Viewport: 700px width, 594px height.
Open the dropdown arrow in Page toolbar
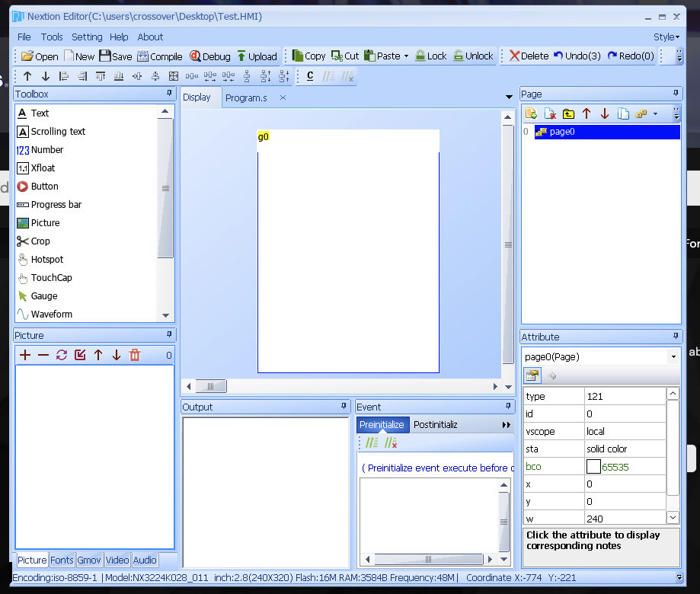pos(655,114)
